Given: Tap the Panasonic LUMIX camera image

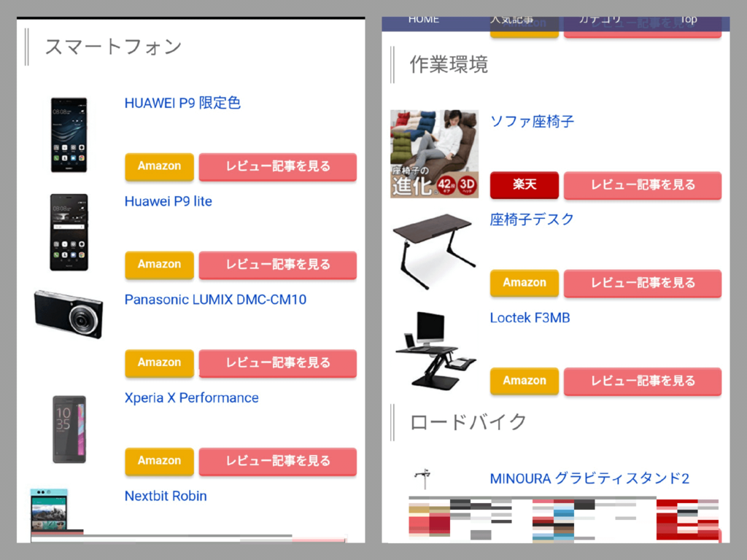Looking at the screenshot, I should click(x=69, y=314).
